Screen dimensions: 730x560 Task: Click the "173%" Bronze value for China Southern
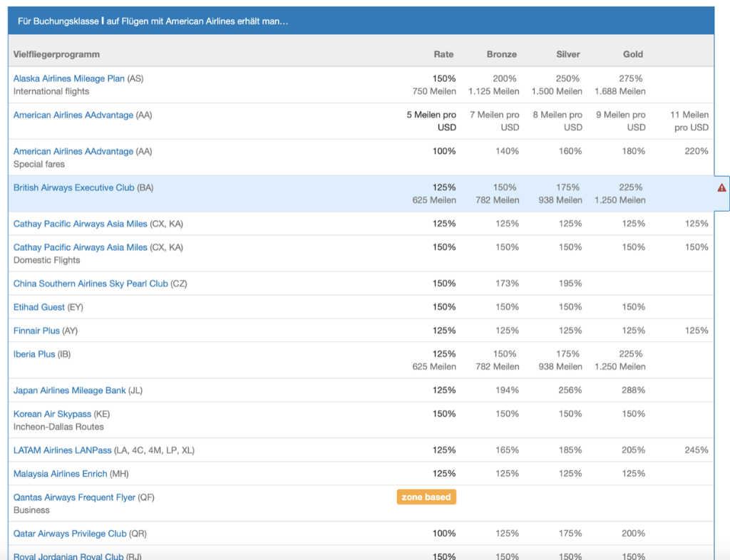click(x=507, y=284)
